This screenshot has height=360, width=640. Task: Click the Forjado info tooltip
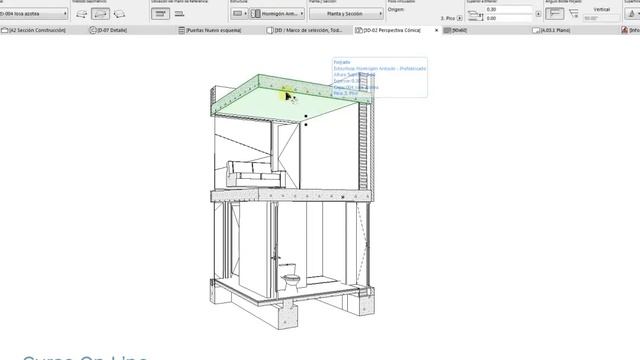click(380, 78)
